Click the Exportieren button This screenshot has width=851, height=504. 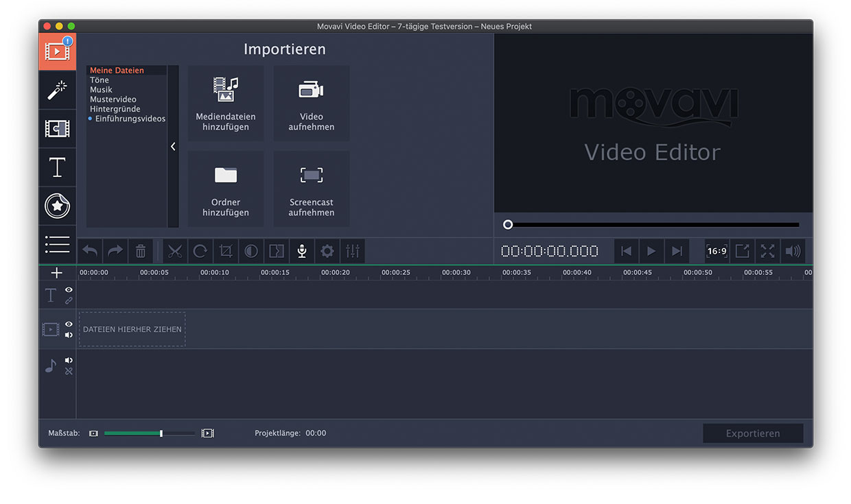point(753,433)
